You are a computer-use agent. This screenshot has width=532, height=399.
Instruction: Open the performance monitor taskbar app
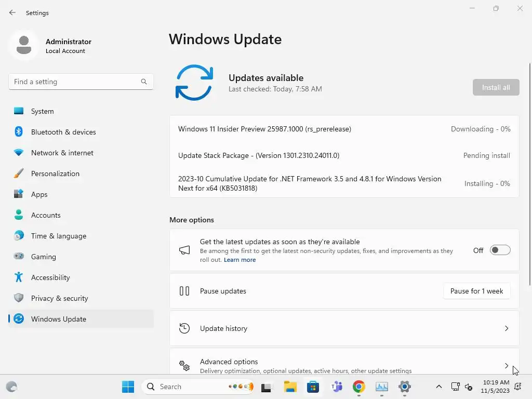coord(382,387)
